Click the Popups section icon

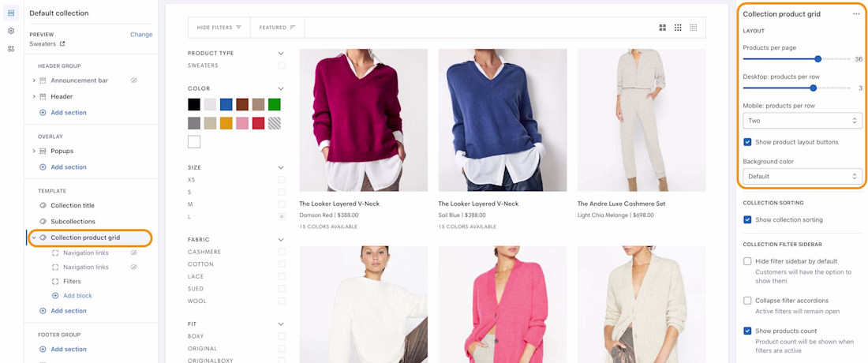point(43,151)
